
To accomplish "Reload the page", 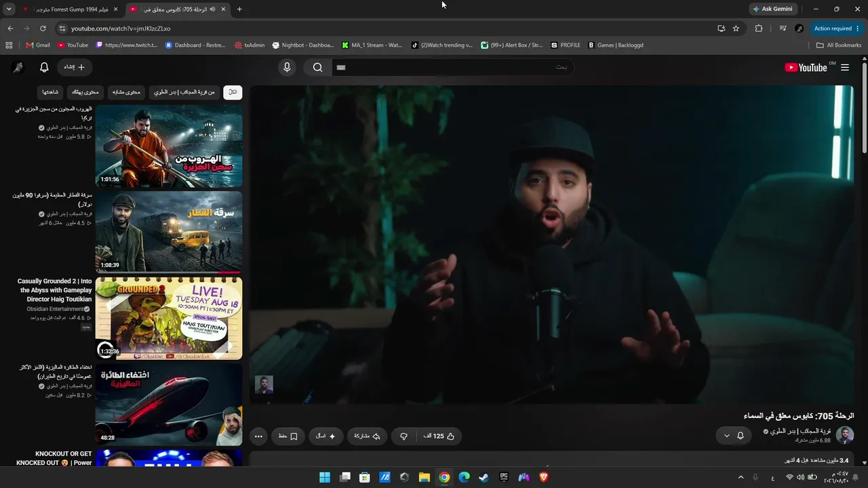I will [43, 28].
